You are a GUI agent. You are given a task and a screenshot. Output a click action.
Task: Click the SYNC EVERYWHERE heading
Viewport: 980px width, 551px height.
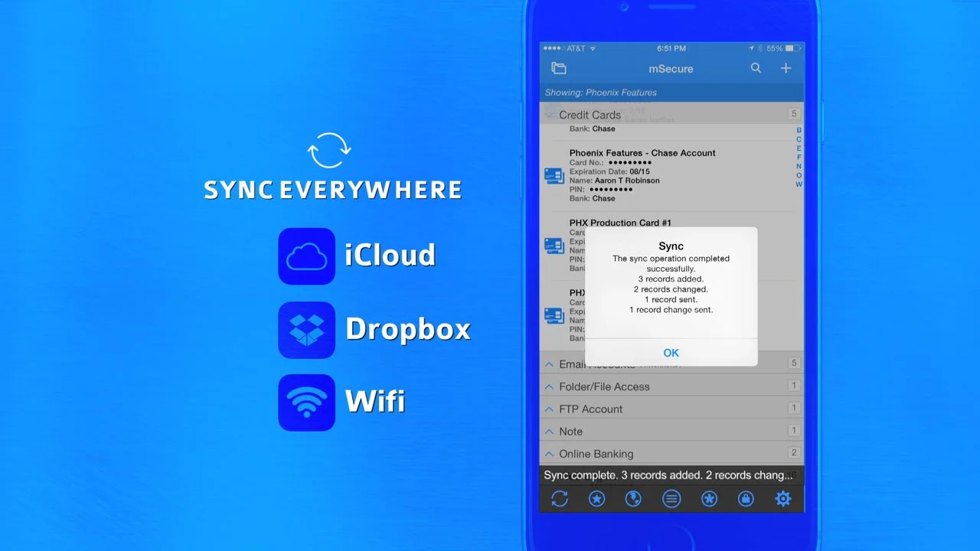tap(333, 190)
